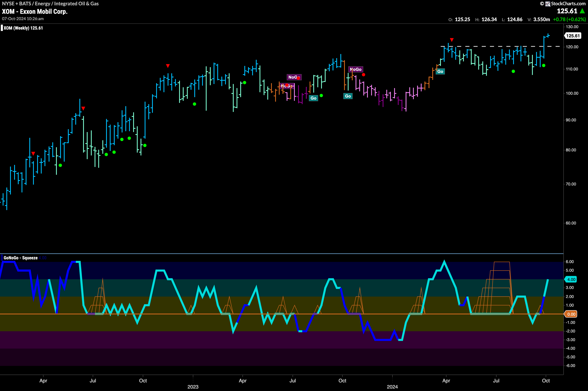The image size is (588, 391).
Task: Click the Go label near April 2024
Action: pos(440,71)
